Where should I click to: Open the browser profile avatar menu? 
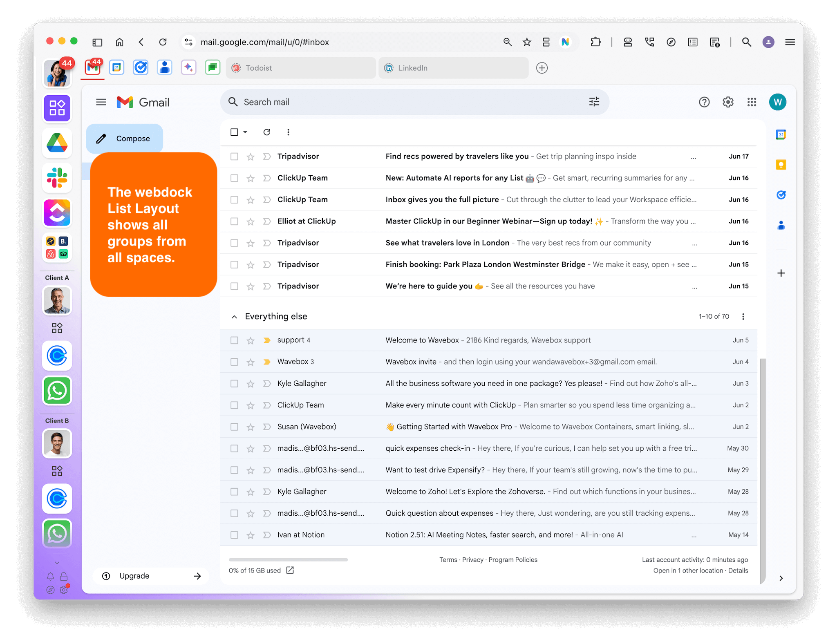pos(768,42)
